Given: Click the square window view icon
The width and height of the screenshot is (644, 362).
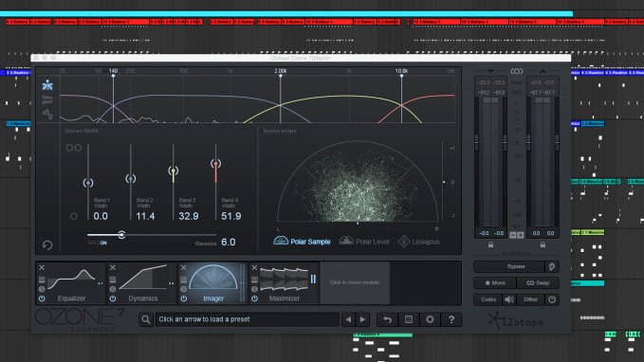Looking at the screenshot, I should 409,319.
